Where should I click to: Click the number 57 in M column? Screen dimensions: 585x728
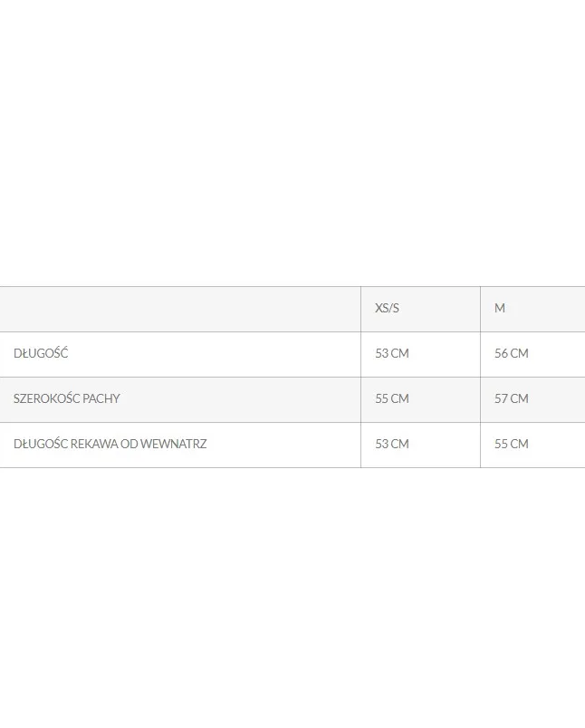pos(502,398)
